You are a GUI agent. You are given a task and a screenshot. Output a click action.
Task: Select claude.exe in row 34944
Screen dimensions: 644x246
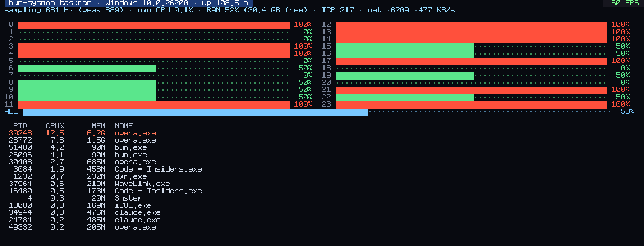point(137,212)
